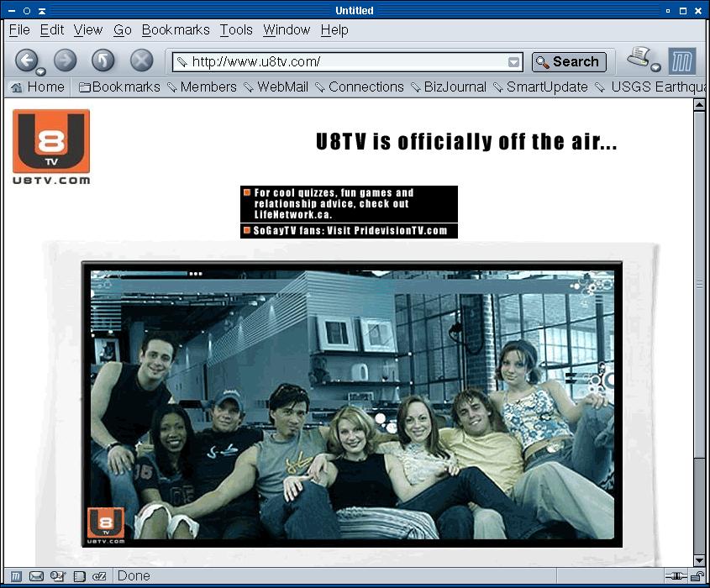This screenshot has height=588, width=710.
Task: Open Composer from the status bar icon
Action: pyautogui.click(x=57, y=576)
